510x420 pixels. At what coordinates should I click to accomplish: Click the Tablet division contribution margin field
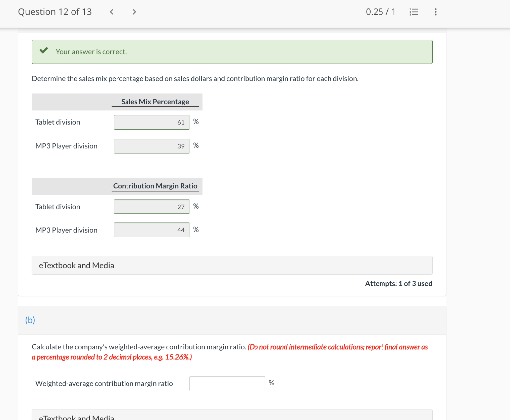[x=151, y=207]
